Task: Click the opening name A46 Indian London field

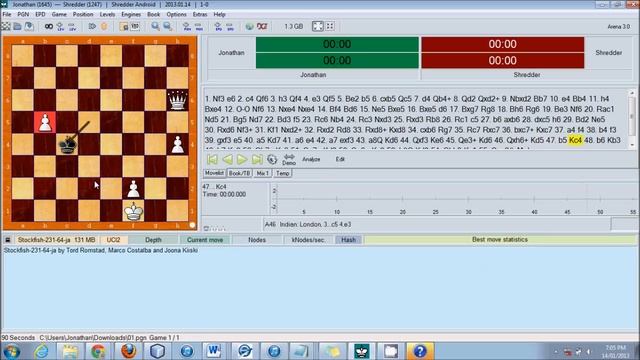Action: [436, 224]
